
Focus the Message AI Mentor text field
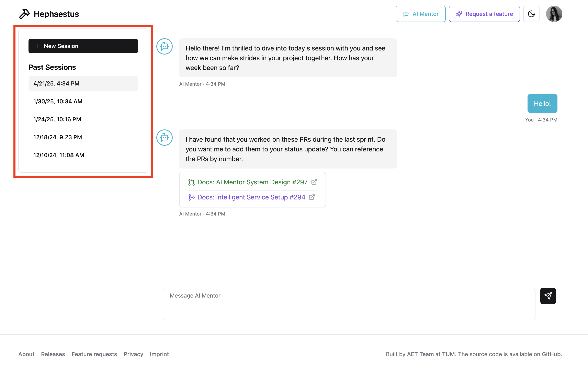tap(349, 304)
